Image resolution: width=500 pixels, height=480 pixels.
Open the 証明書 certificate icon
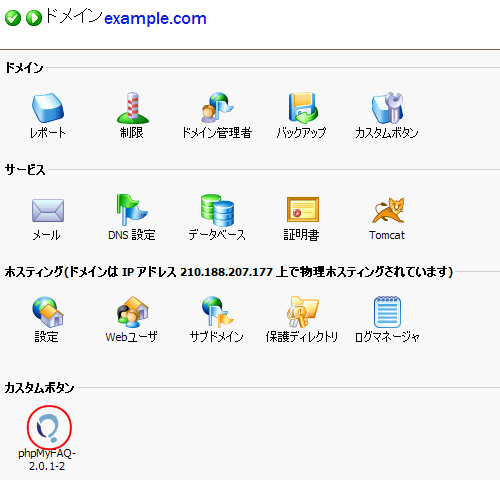tap(303, 210)
